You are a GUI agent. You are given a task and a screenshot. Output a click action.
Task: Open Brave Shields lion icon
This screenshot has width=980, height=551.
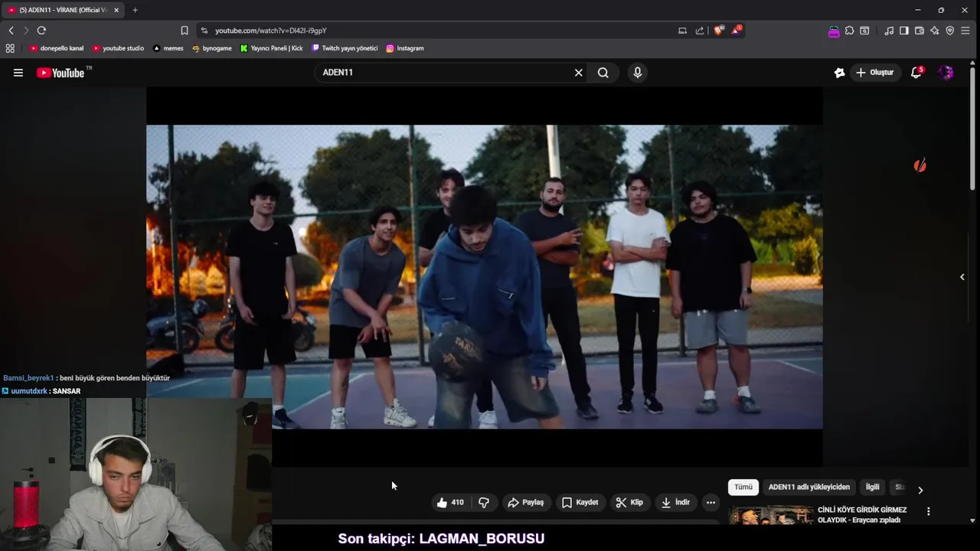718,31
